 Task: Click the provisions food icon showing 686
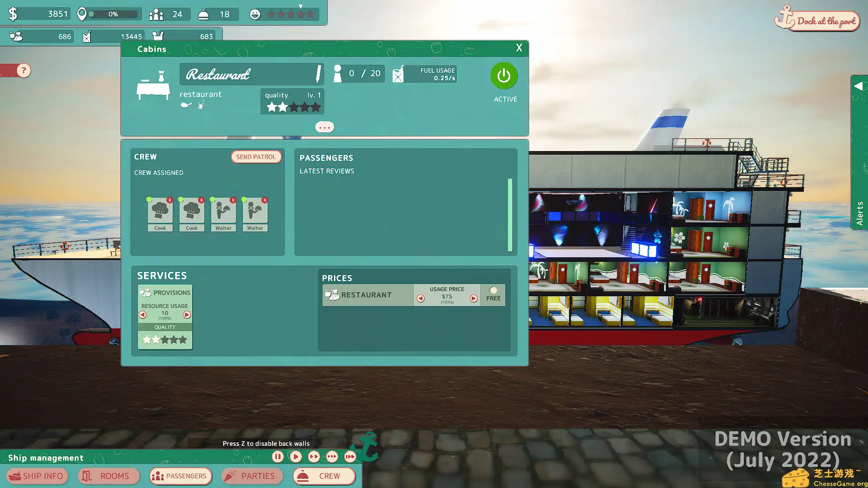[x=17, y=36]
